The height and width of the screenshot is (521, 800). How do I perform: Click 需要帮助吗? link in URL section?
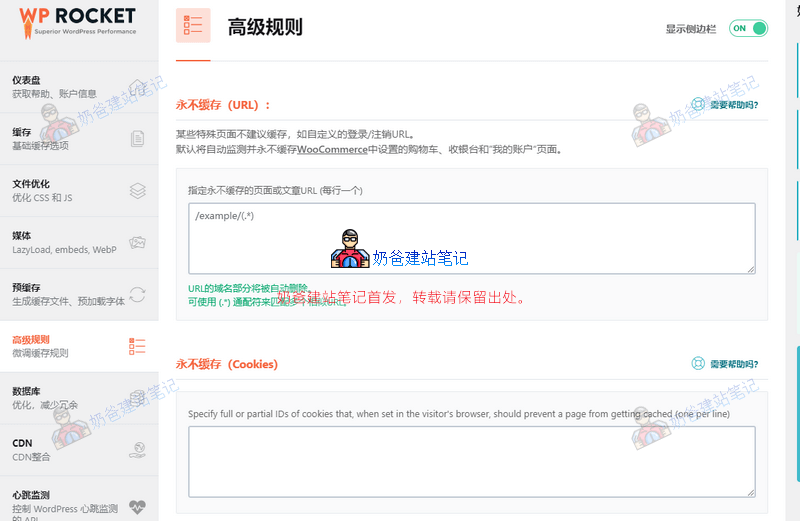pos(734,105)
